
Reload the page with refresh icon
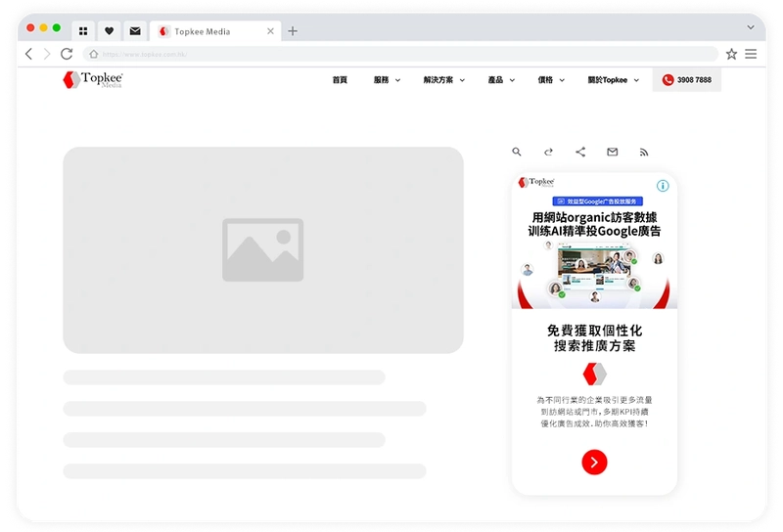pos(67,54)
